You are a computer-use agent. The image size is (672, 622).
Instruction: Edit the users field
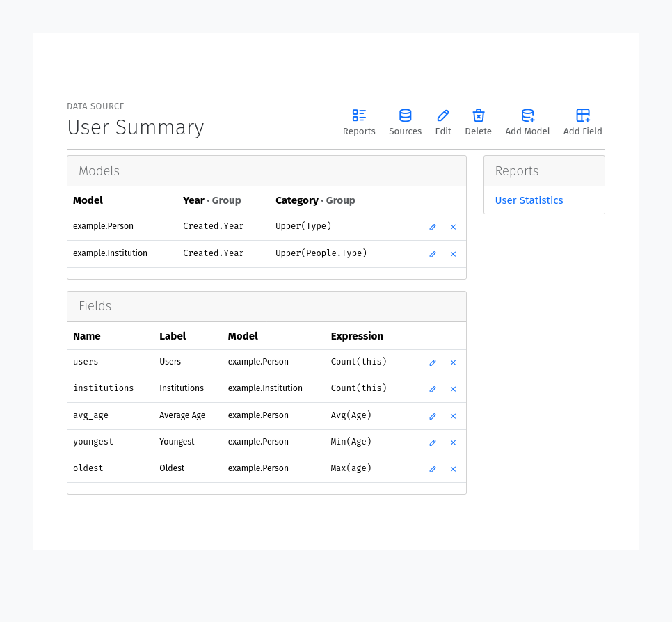click(433, 362)
